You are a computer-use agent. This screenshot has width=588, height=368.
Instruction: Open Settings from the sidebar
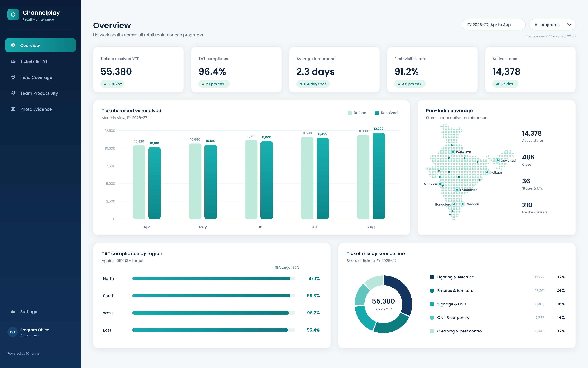pos(40,312)
